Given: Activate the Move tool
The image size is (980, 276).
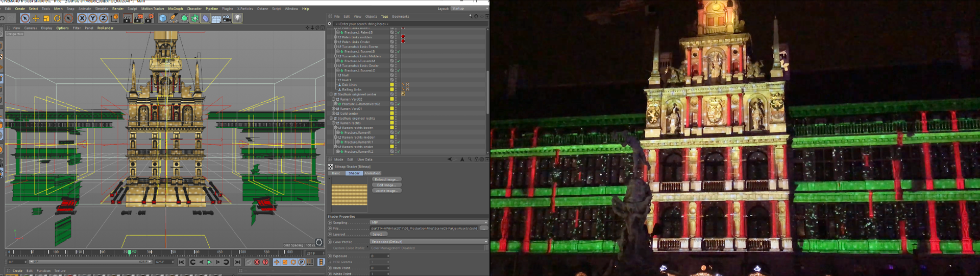Looking at the screenshot, I should (x=36, y=18).
